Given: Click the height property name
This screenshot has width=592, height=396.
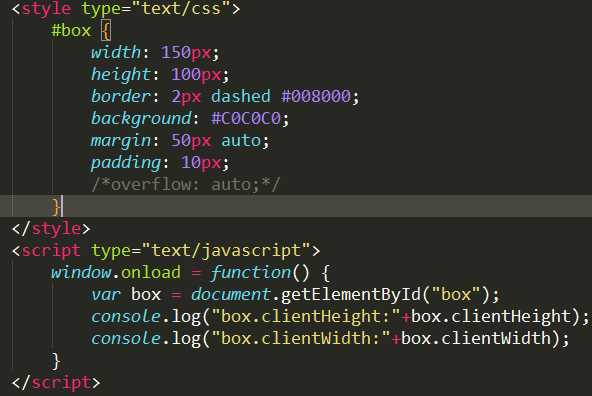Looking at the screenshot, I should [120, 74].
